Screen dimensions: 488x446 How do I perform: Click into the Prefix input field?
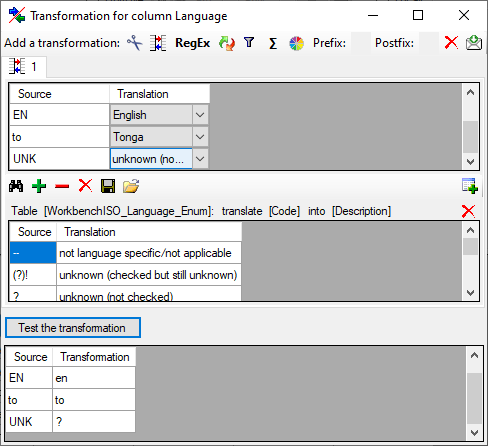361,43
